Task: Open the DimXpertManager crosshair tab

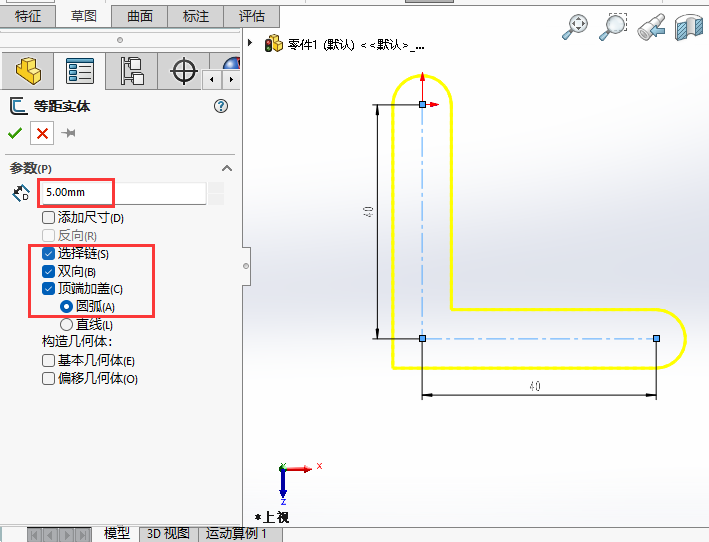Action: point(184,71)
